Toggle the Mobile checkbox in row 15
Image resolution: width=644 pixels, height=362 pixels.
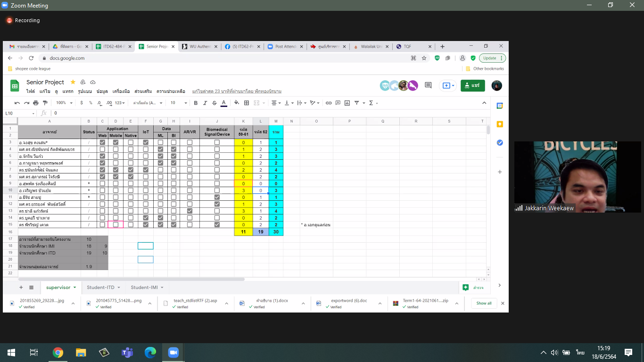[x=116, y=225]
